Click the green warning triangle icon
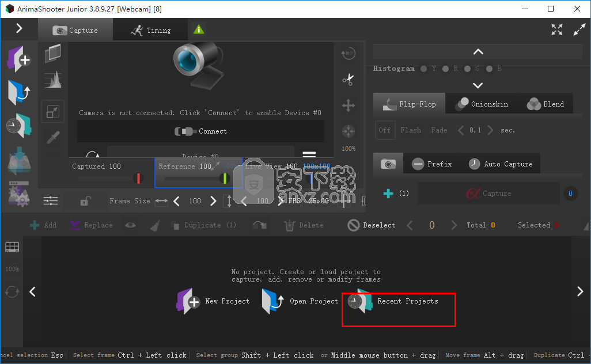Image resolution: width=591 pixels, height=364 pixels. click(x=199, y=29)
